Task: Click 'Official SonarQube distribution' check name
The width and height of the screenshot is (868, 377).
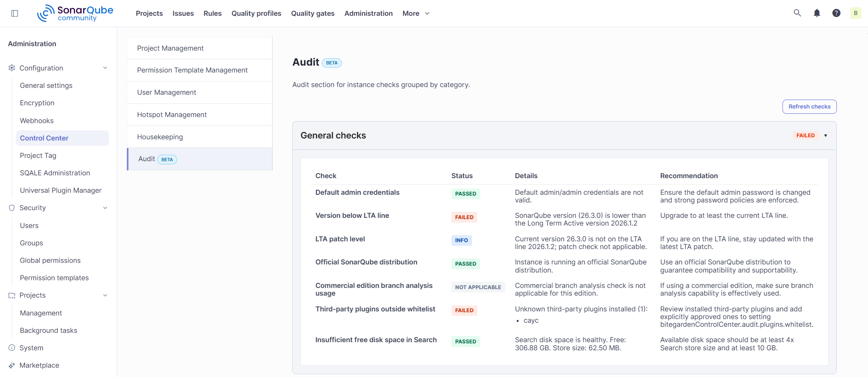Action: (366, 262)
